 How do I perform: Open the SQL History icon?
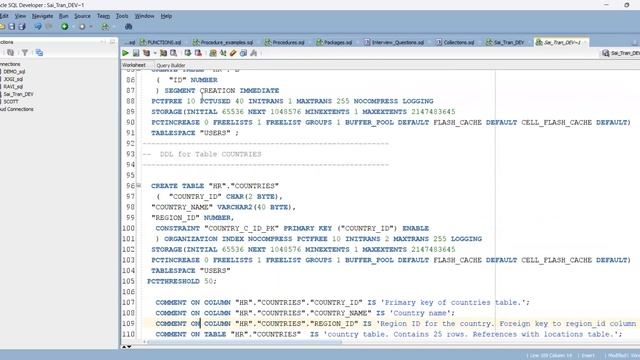[x=243, y=53]
